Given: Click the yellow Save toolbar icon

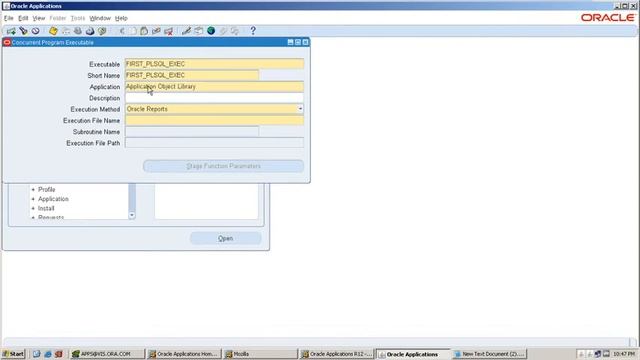Looking at the screenshot, I should 53,31.
